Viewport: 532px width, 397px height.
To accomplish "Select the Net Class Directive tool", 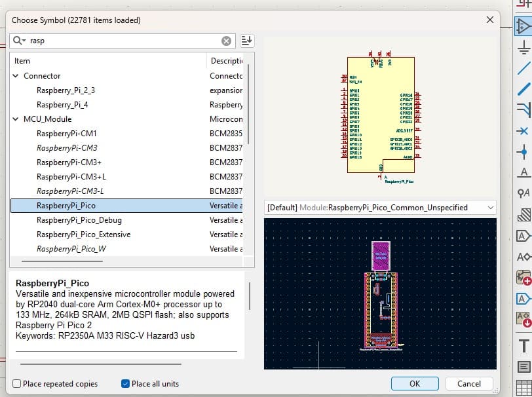I will click(x=523, y=193).
